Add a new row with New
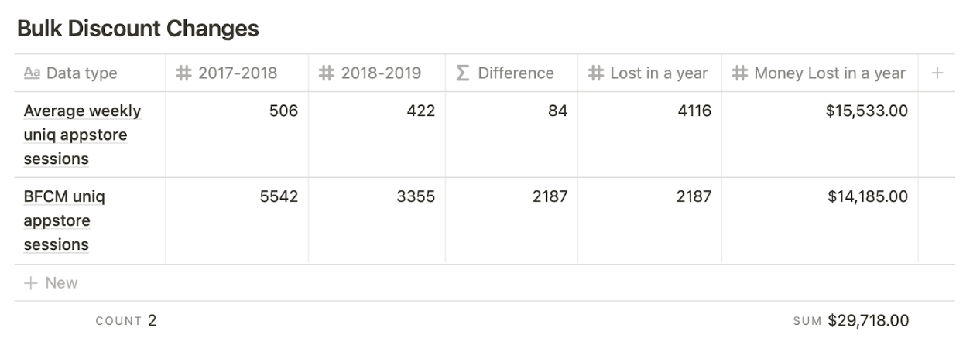The height and width of the screenshot is (362, 980). [x=51, y=283]
